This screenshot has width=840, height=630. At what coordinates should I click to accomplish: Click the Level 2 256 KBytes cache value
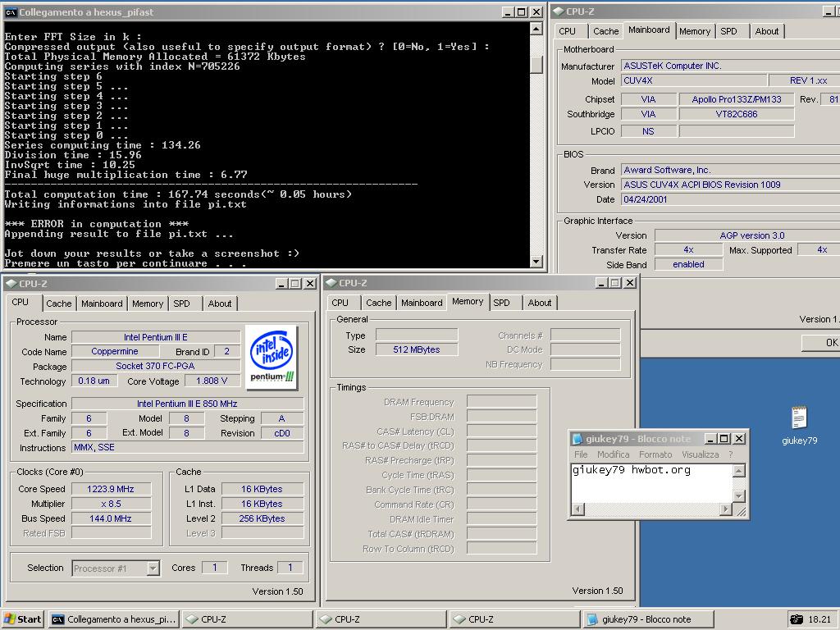coord(262,518)
